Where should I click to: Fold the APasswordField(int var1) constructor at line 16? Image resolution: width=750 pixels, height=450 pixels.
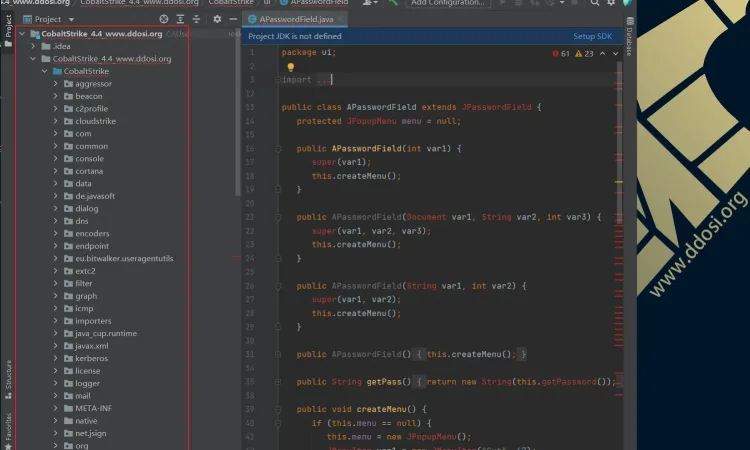coord(277,149)
